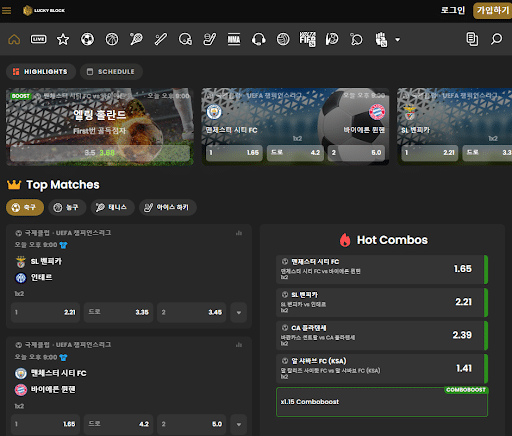Select the 축구 soccer filter tab
Screen dimensions: 512x436
25,207
